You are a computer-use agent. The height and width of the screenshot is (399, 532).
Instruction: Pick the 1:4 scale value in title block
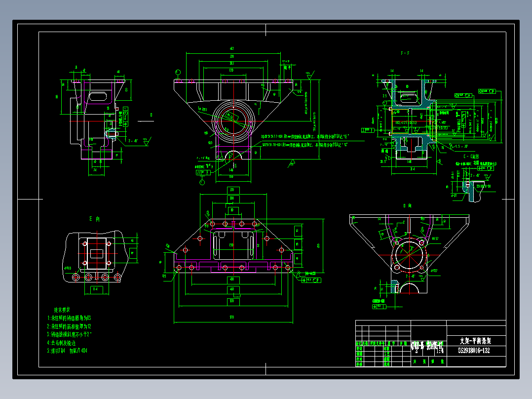pos(440,351)
